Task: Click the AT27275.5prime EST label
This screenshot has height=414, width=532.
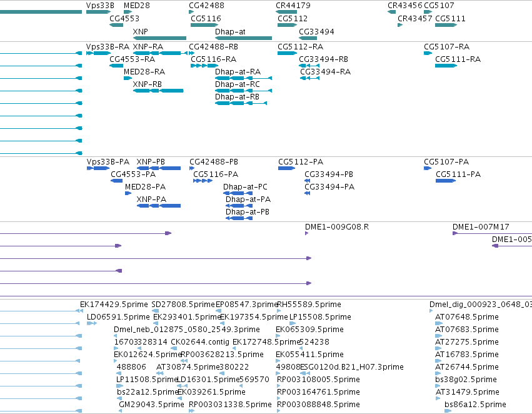Action: (x=467, y=341)
